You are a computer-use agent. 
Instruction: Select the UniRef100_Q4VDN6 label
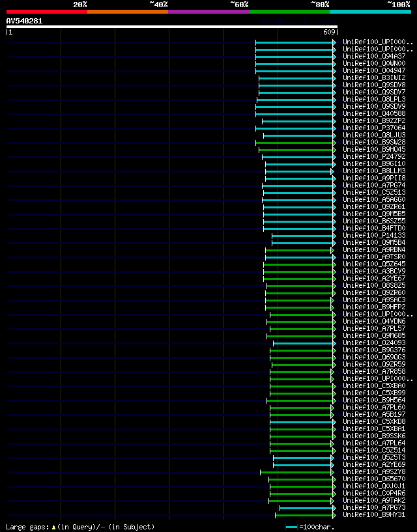pos(374,321)
